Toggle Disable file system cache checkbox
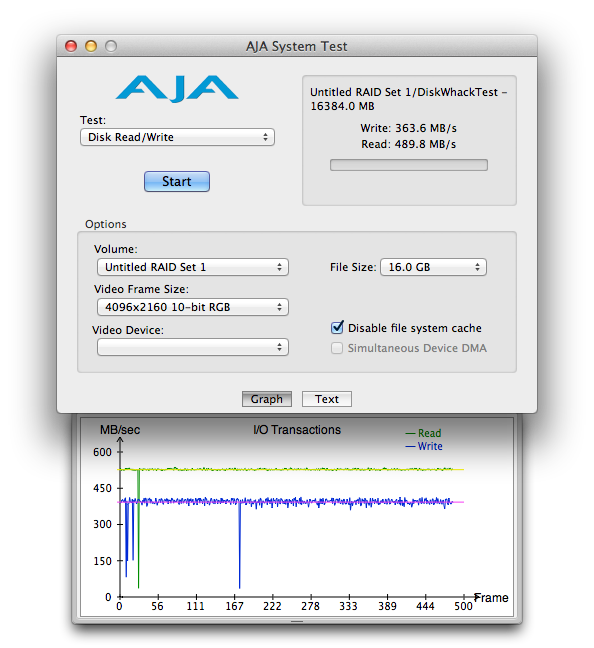The image size is (594, 648). (337, 327)
